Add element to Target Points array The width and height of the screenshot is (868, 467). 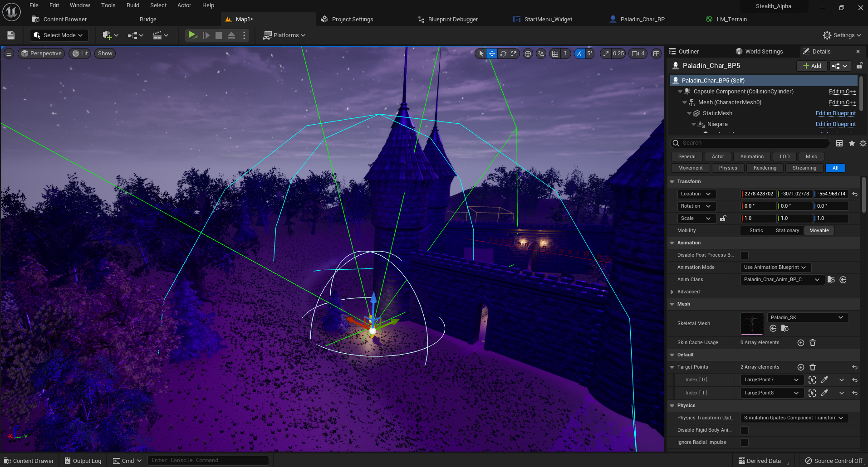(801, 367)
